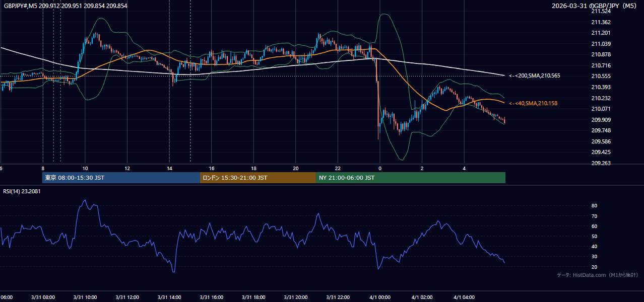Click the 3/31 12:00 date label

[x=127, y=297]
